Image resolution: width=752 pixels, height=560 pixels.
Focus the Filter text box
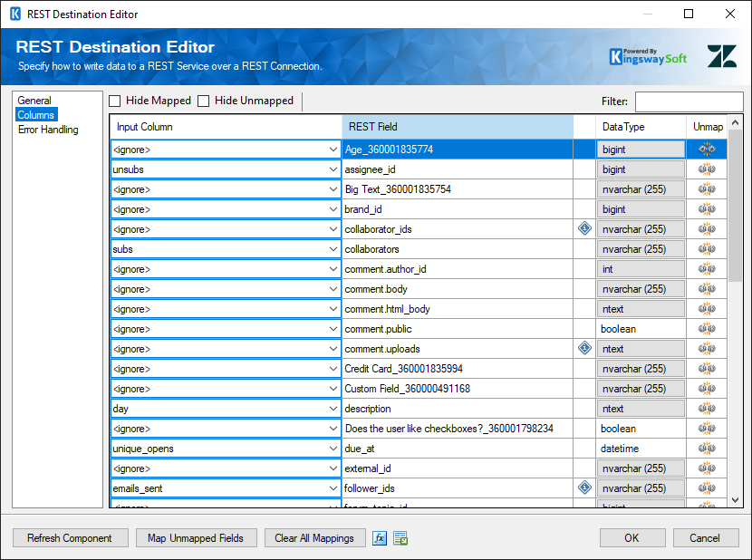(x=689, y=101)
